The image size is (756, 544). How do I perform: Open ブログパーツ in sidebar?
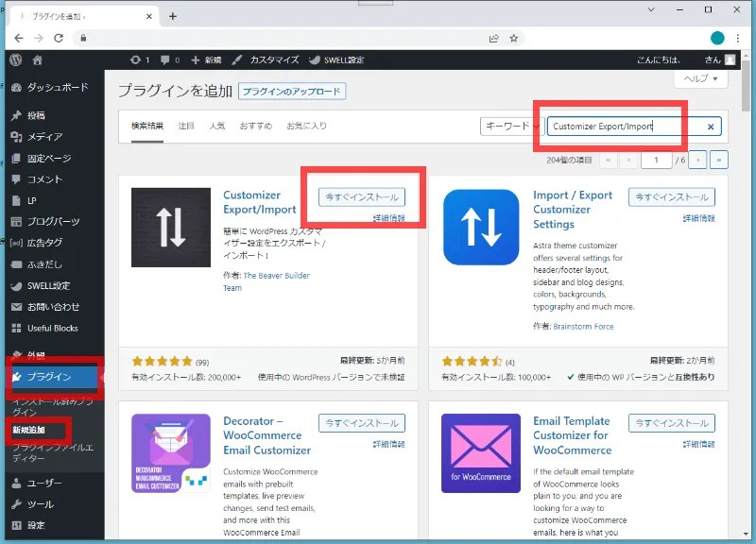tap(45, 222)
